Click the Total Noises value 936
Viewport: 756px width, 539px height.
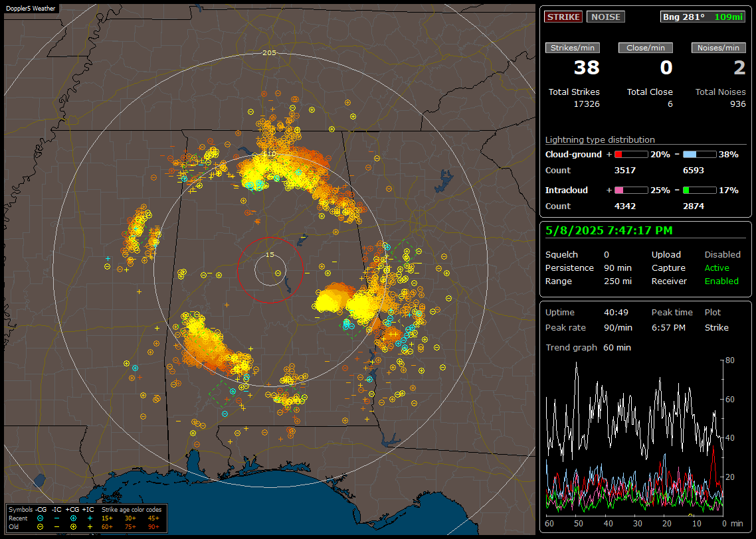coord(737,104)
